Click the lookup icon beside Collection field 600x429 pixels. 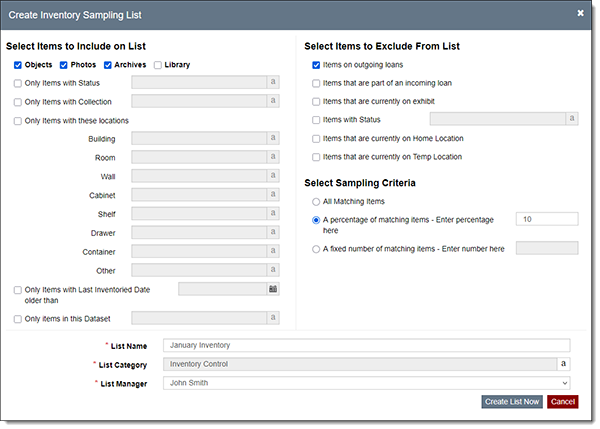click(272, 101)
